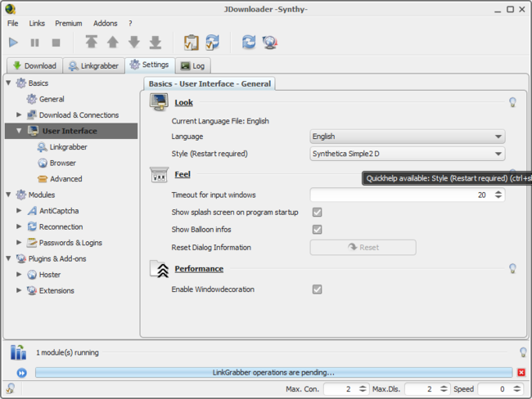The image size is (532, 399).
Task: Open the Links menu
Action: pyautogui.click(x=37, y=24)
